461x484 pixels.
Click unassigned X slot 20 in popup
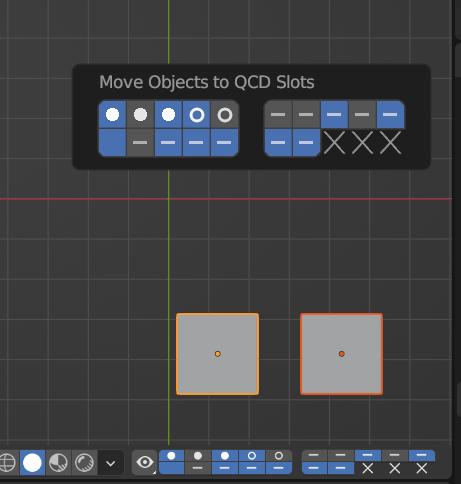pos(390,143)
